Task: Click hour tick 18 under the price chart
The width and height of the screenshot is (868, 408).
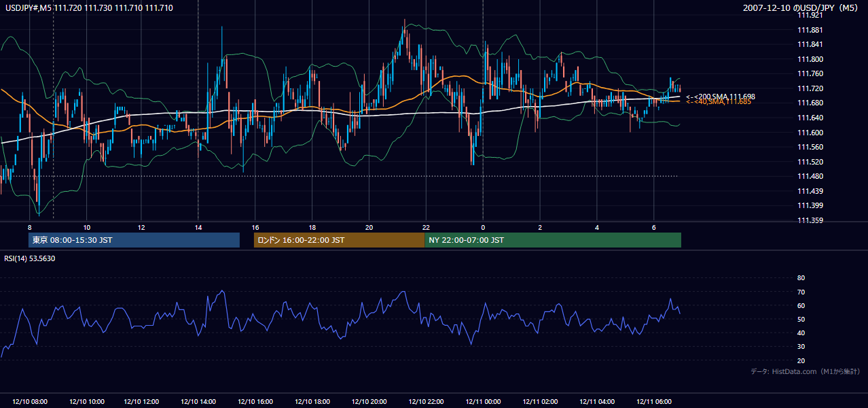Action: coord(312,227)
